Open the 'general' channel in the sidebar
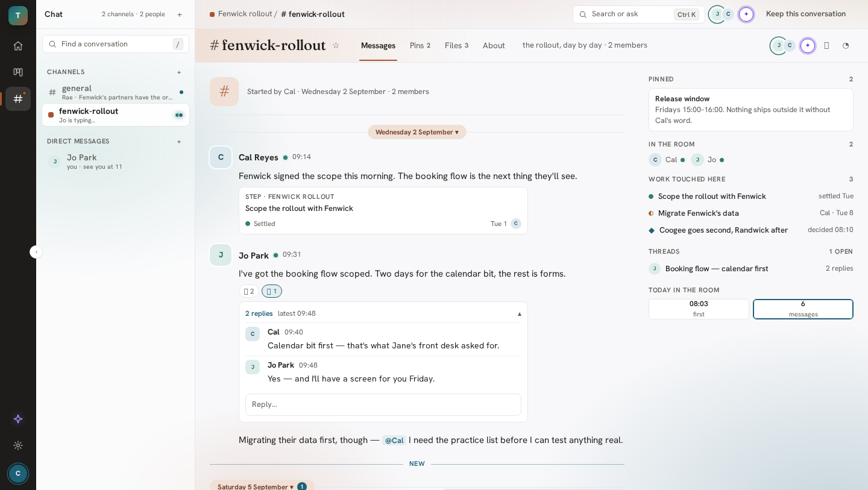 (116, 92)
